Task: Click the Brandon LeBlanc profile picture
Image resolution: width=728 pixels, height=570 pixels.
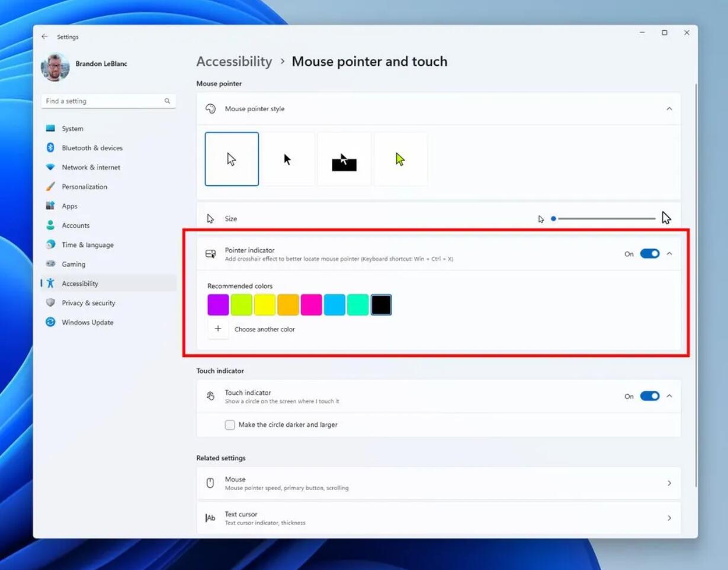Action: pos(55,67)
